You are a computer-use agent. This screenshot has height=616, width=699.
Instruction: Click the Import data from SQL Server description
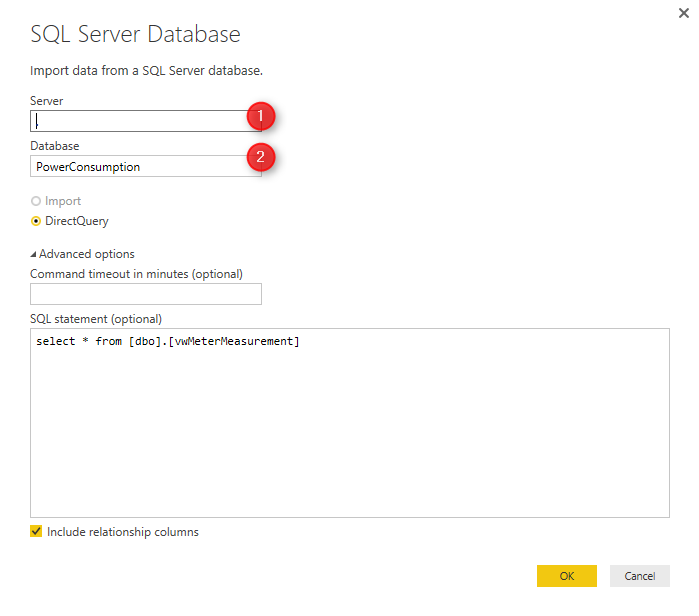click(147, 71)
